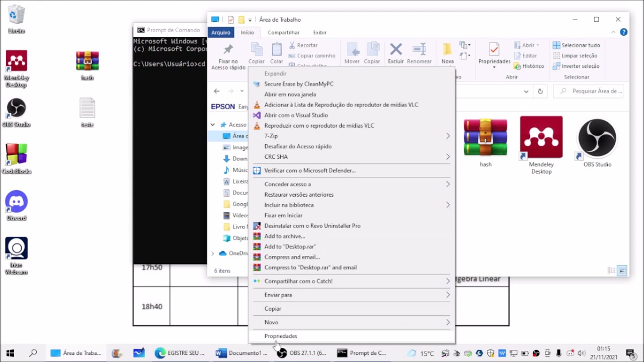Click Limpar seleção in ribbon
Screen dimensions: 644x362
[x=575, y=56]
